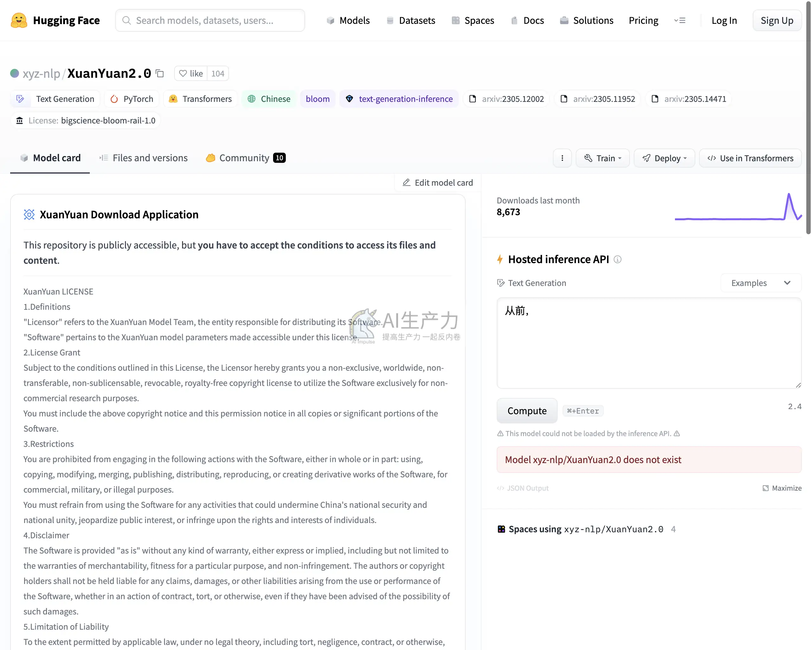The height and width of the screenshot is (650, 812).
Task: Click the heart like icon
Action: point(183,74)
